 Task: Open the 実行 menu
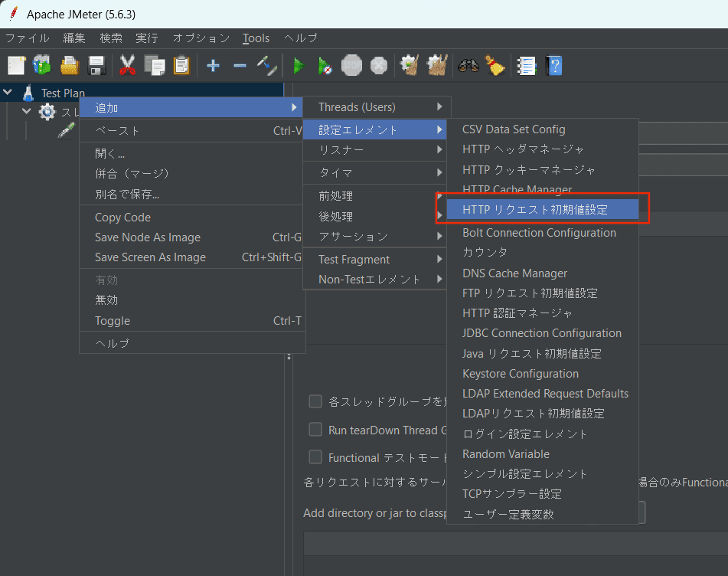(147, 38)
